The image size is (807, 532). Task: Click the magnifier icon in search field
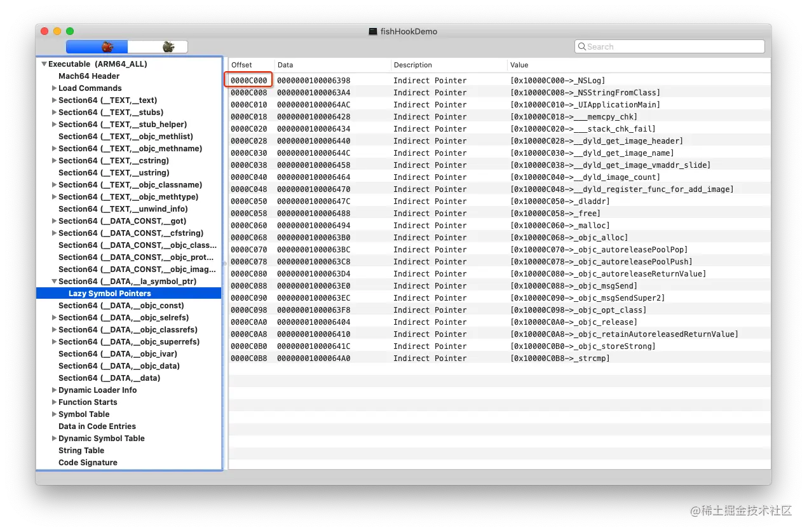coord(581,46)
